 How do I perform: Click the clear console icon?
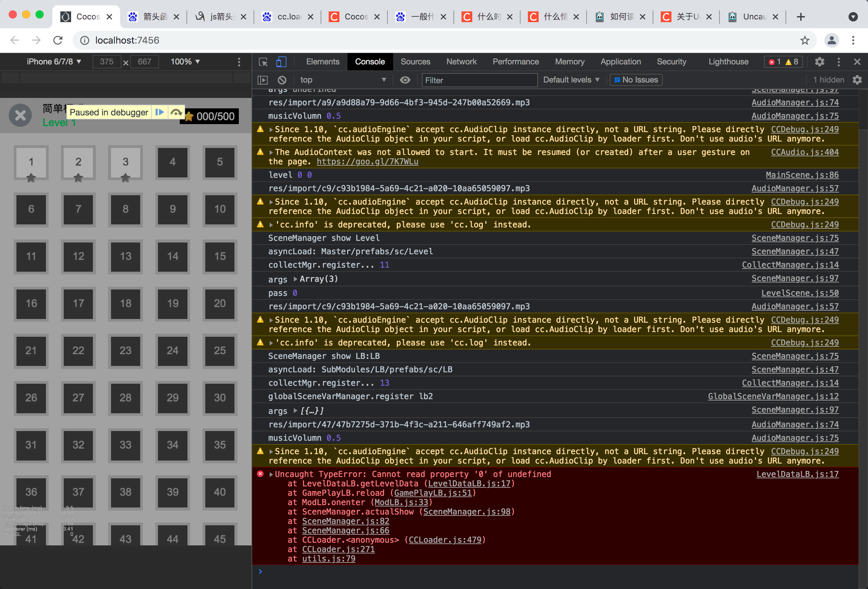click(x=282, y=80)
